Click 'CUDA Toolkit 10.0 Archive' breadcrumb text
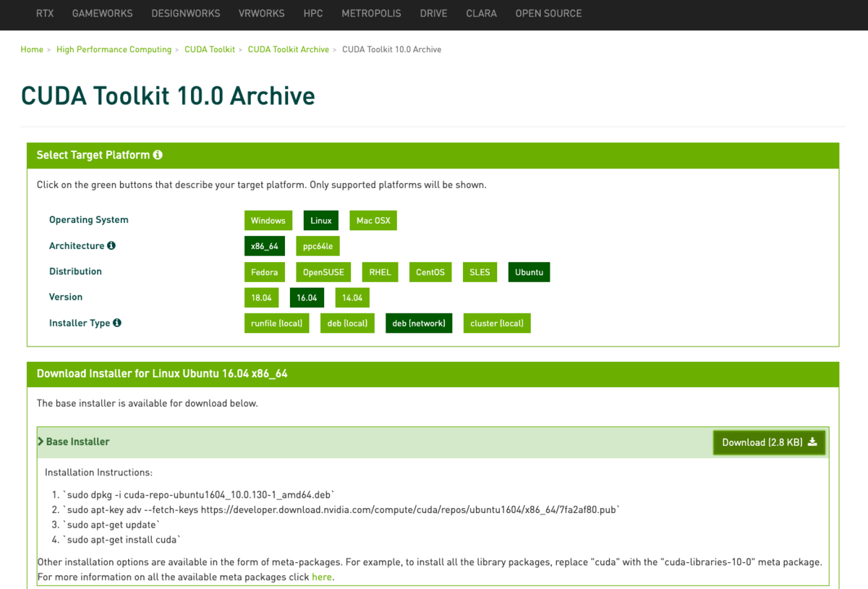This screenshot has width=868, height=589. coord(391,49)
